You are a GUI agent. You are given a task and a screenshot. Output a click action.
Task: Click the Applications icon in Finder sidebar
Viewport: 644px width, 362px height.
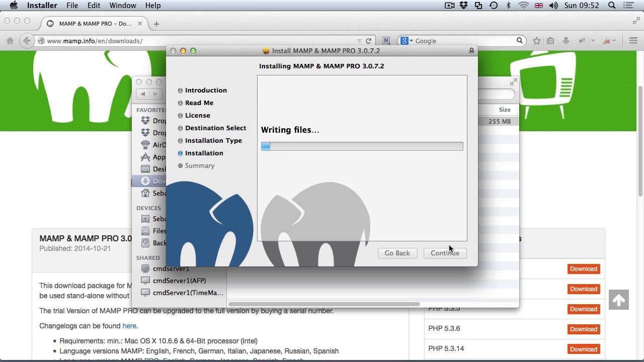point(145,157)
